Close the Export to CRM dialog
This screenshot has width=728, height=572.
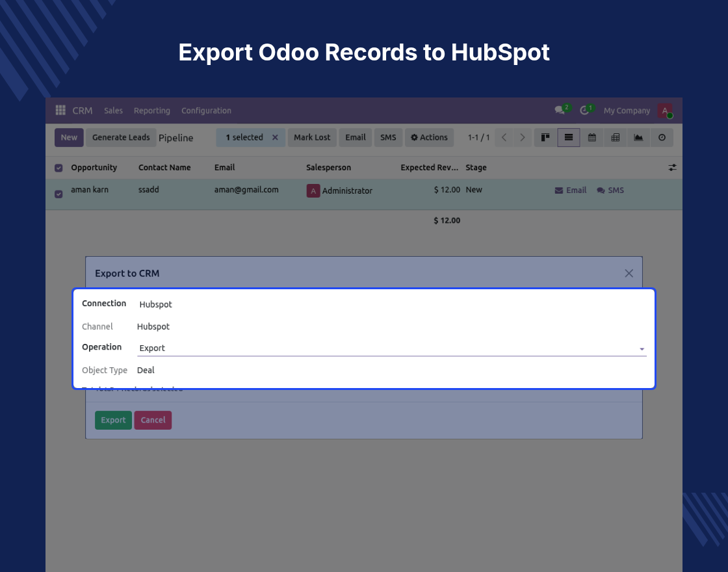[x=629, y=274]
